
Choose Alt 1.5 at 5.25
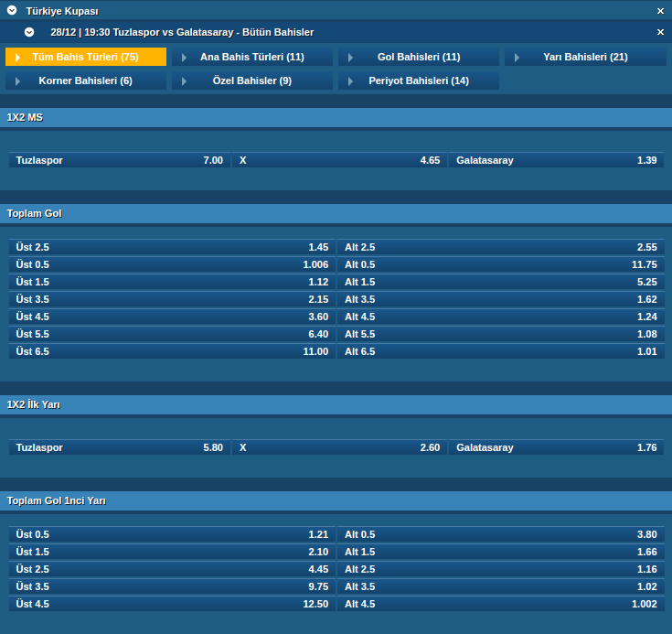coord(501,283)
